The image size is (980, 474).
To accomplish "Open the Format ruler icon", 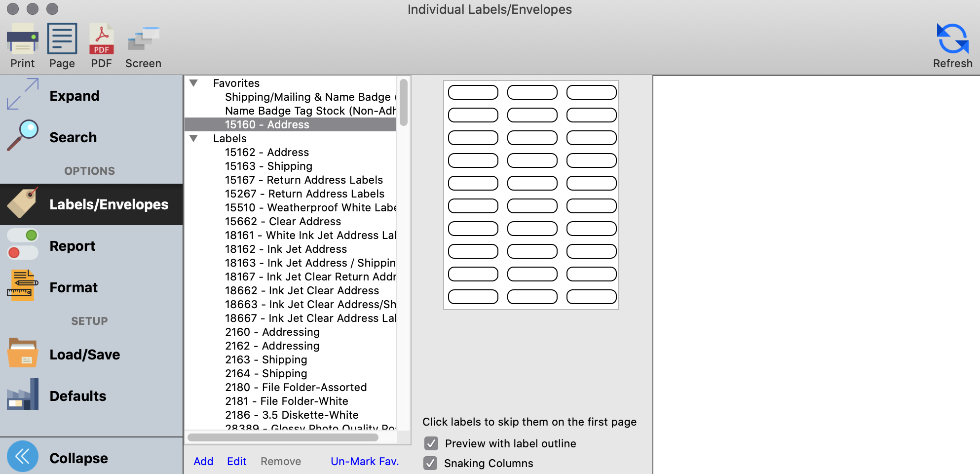I will click(23, 285).
